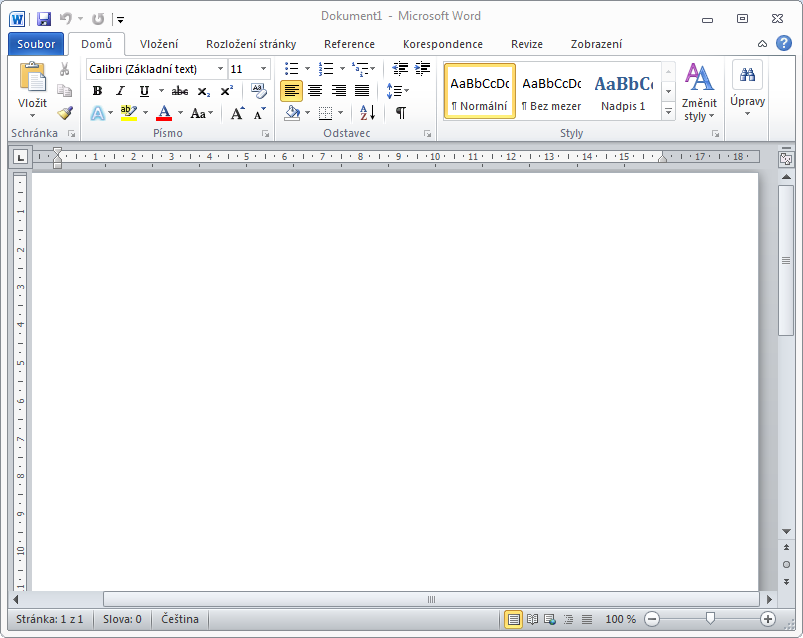Select the strikethrough icon

click(181, 90)
